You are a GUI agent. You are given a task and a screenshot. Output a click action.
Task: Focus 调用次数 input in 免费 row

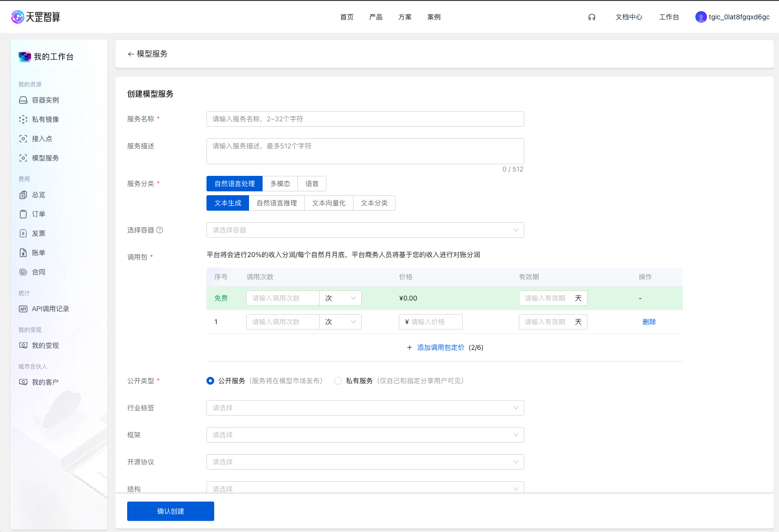click(x=282, y=298)
